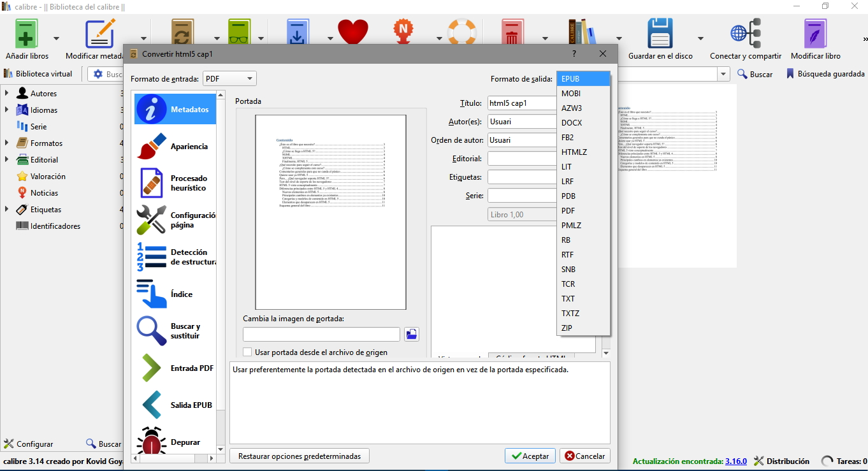Click the Convertir libros toolbar icon
This screenshot has width=868, height=471.
tap(182, 32)
